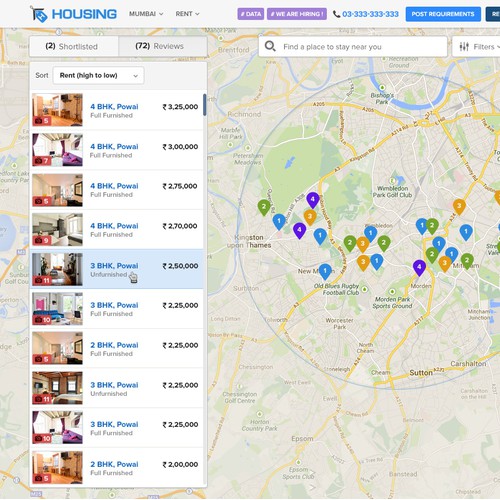Open thumbnail of 3 BHK Unfurnished ₹2,25,000 listing

coord(57,388)
